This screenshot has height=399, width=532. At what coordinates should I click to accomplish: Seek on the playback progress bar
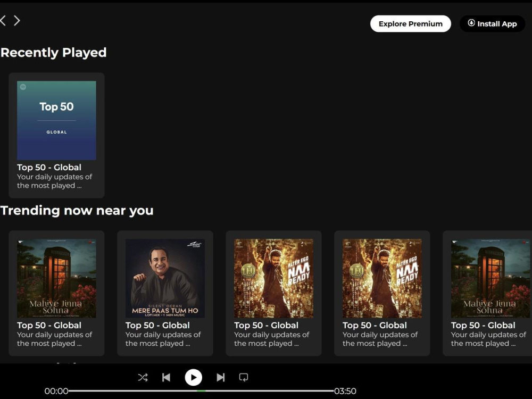pyautogui.click(x=201, y=391)
